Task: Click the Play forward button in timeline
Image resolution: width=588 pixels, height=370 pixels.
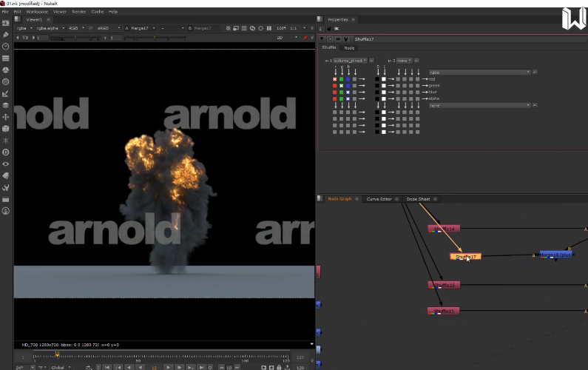Action: (169, 366)
